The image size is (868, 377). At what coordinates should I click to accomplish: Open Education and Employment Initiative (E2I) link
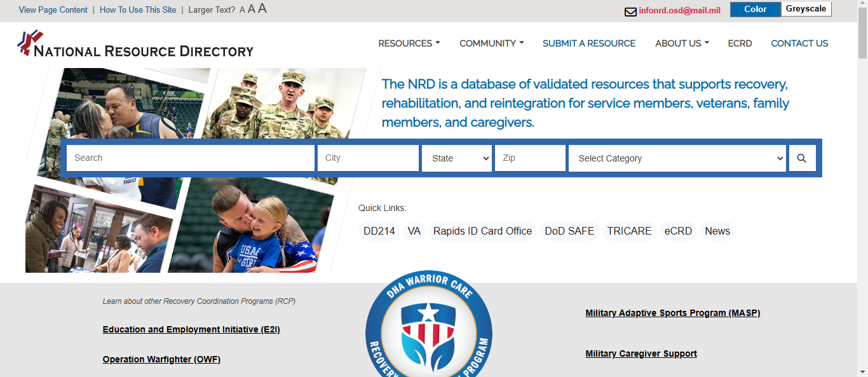click(191, 330)
